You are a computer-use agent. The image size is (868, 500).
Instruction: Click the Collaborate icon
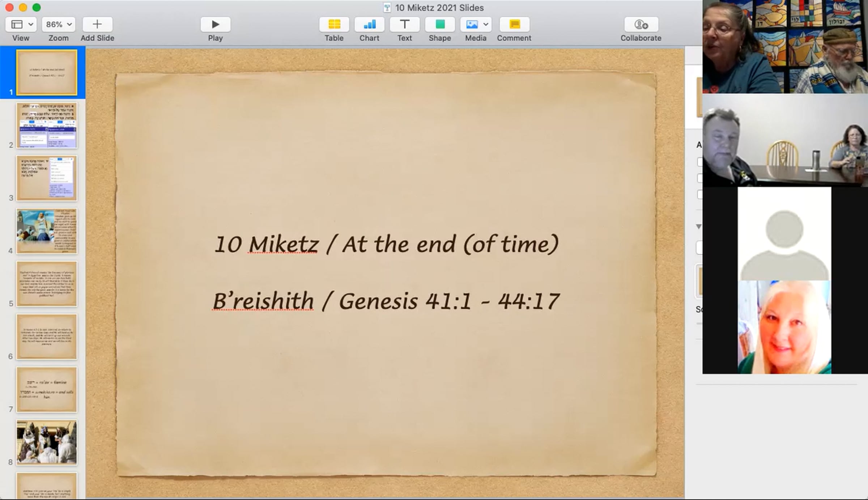pos(641,25)
